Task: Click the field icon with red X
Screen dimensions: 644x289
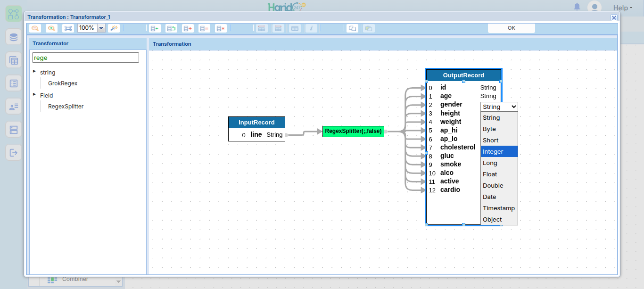Action: [221, 28]
